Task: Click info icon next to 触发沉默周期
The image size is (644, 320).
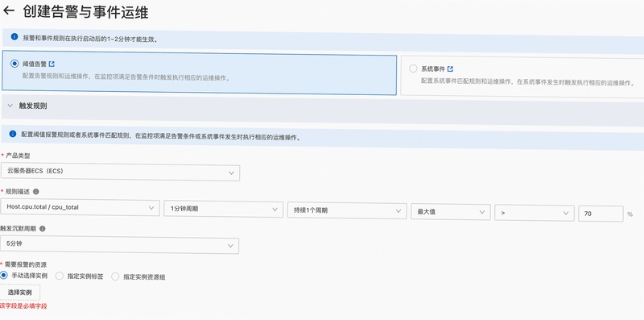Action: [43, 229]
